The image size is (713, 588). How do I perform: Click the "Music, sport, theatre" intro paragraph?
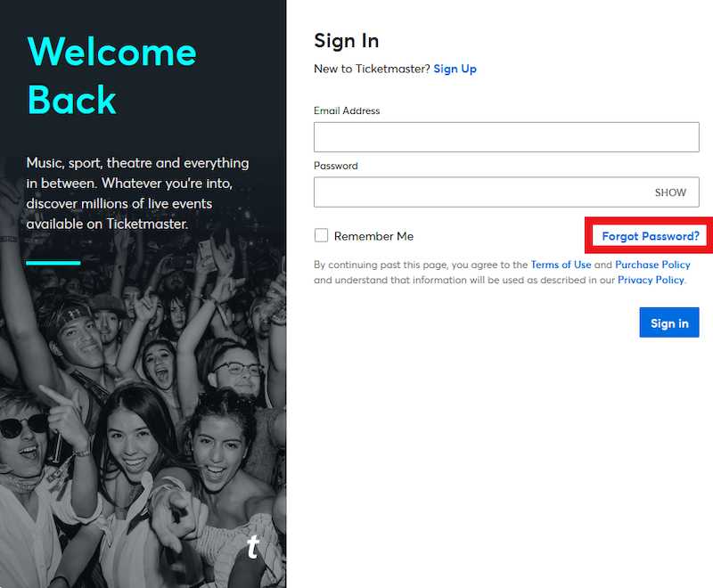coord(138,193)
